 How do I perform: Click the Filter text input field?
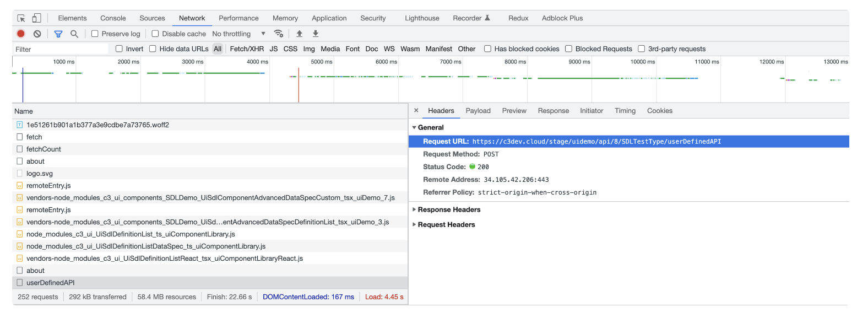coord(61,49)
